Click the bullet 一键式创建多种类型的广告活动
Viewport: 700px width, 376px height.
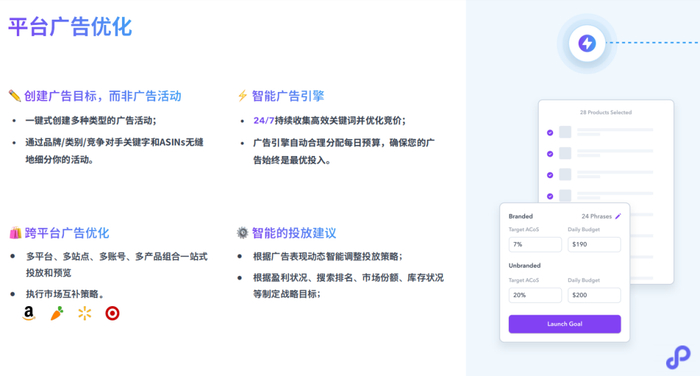point(91,121)
